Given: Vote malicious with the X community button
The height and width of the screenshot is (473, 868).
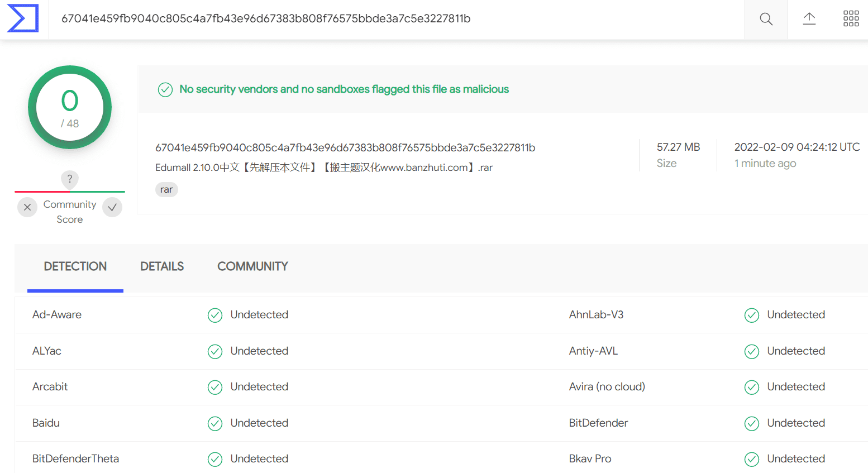Looking at the screenshot, I should point(27,207).
